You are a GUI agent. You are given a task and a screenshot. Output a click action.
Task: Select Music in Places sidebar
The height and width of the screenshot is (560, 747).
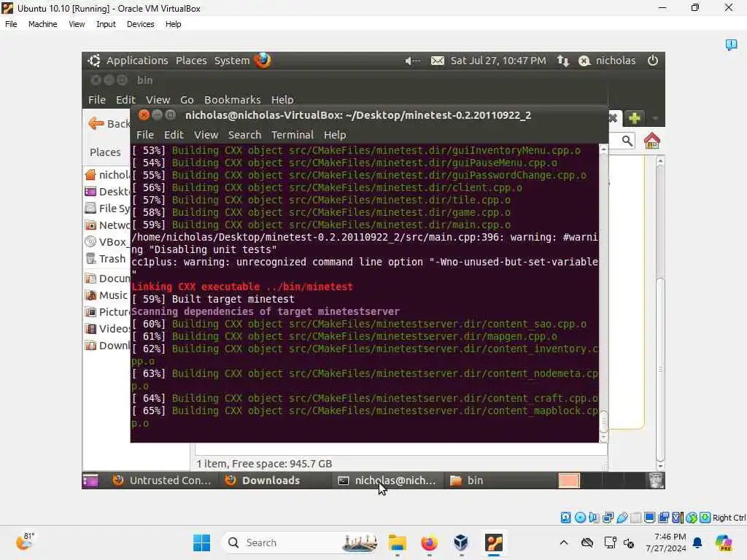107,295
